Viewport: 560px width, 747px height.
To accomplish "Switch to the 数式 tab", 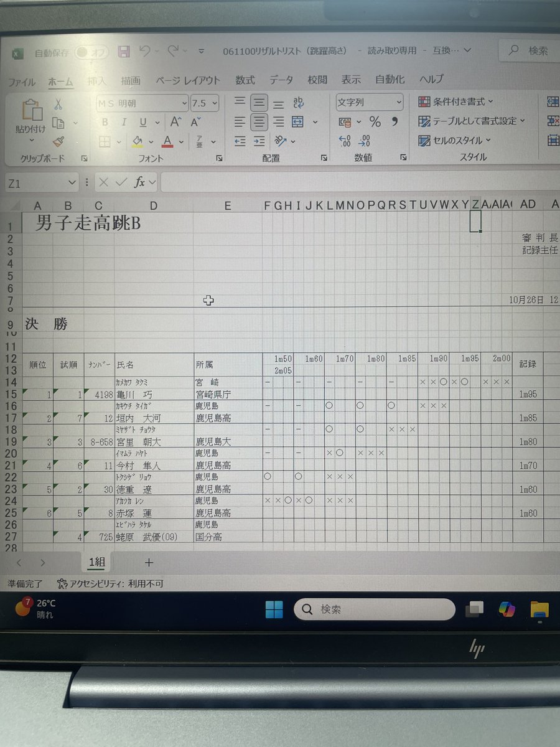I will (245, 80).
